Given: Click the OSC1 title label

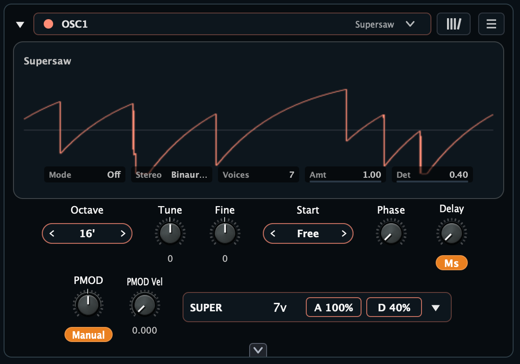Looking at the screenshot, I should [x=74, y=24].
